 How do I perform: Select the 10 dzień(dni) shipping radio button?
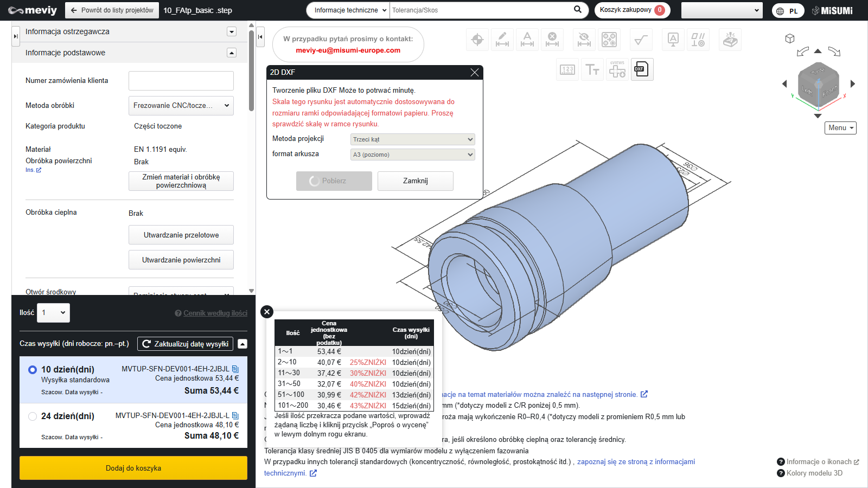click(x=33, y=370)
